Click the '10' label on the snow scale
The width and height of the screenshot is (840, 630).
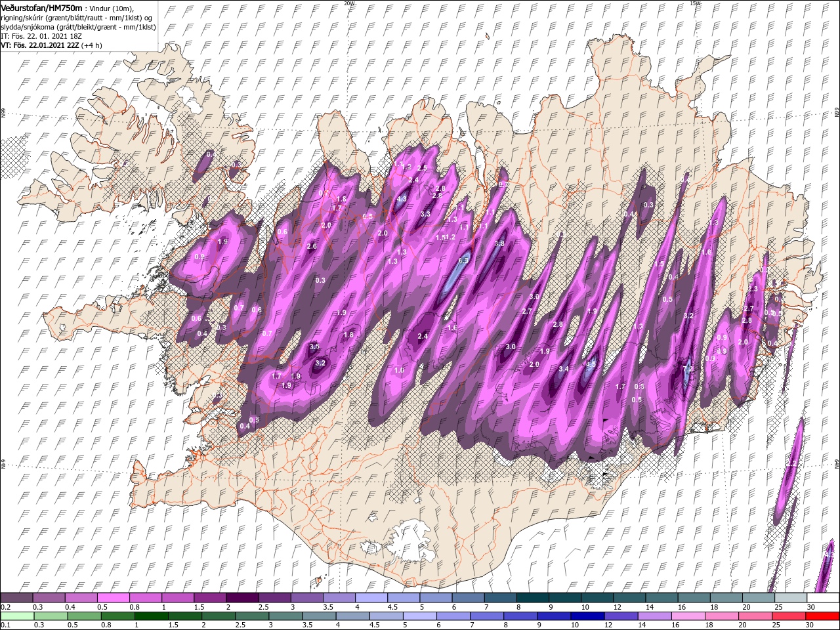[x=585, y=607]
